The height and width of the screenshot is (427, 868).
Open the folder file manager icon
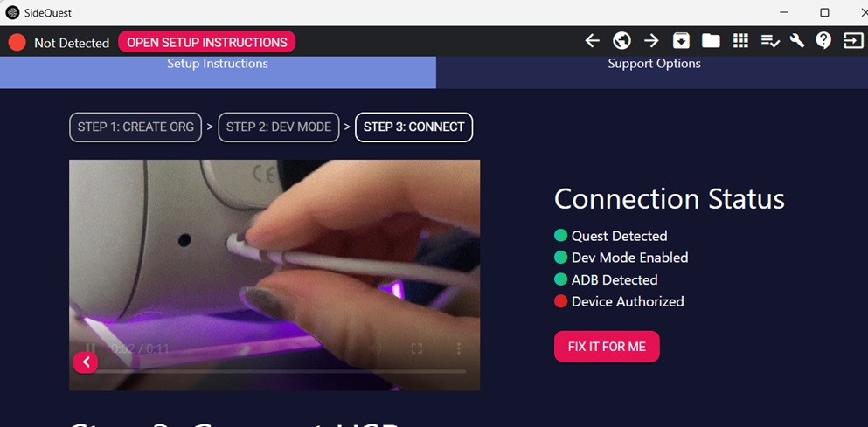click(711, 41)
